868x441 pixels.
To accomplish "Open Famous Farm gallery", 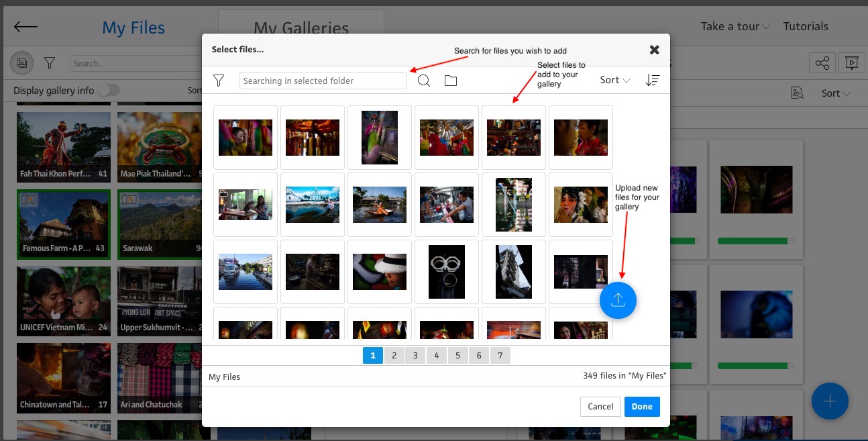I will (x=64, y=224).
